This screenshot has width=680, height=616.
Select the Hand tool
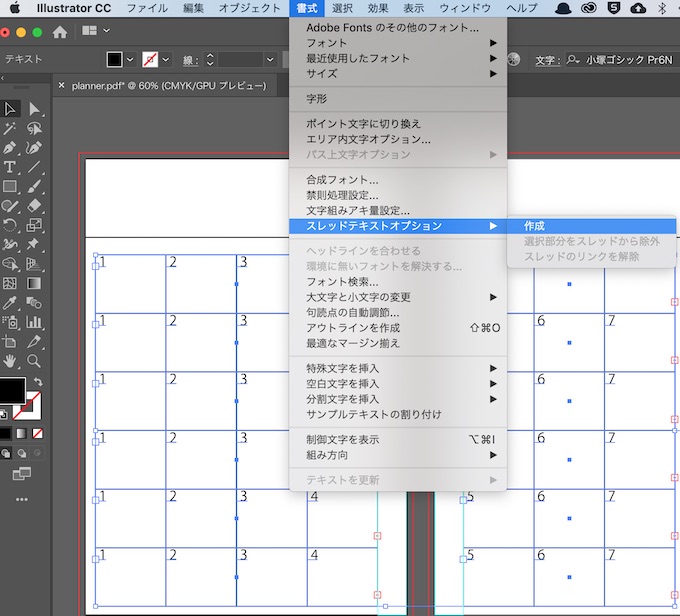pos(10,361)
